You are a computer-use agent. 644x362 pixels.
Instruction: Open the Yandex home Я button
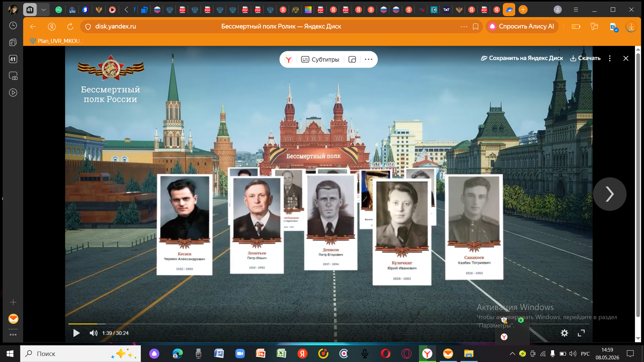(x=52, y=26)
